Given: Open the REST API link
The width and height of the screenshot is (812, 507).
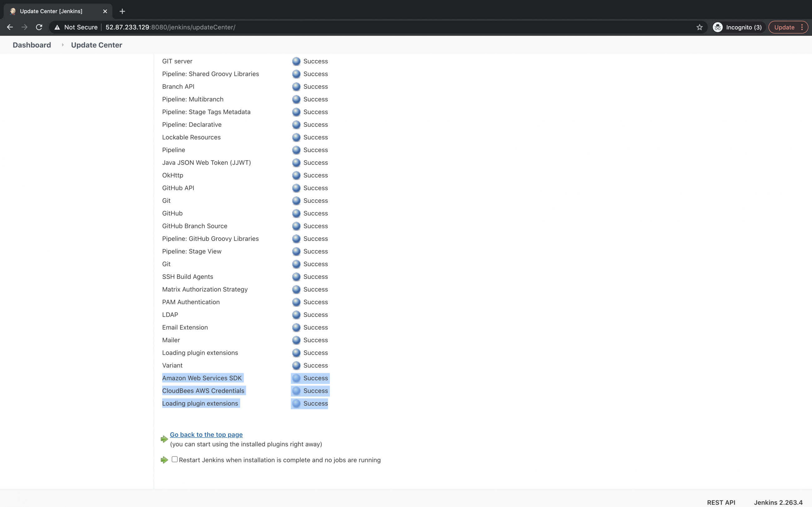Looking at the screenshot, I should [721, 502].
